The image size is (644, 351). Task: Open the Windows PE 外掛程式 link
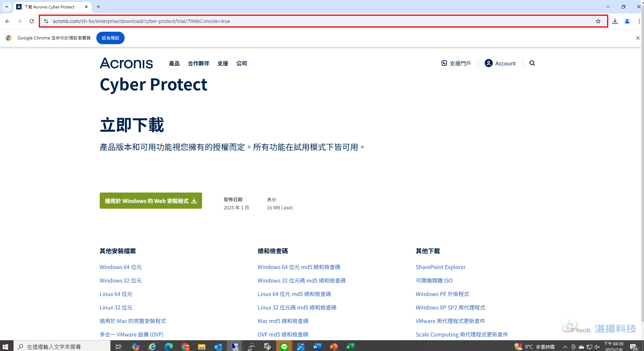(442, 294)
